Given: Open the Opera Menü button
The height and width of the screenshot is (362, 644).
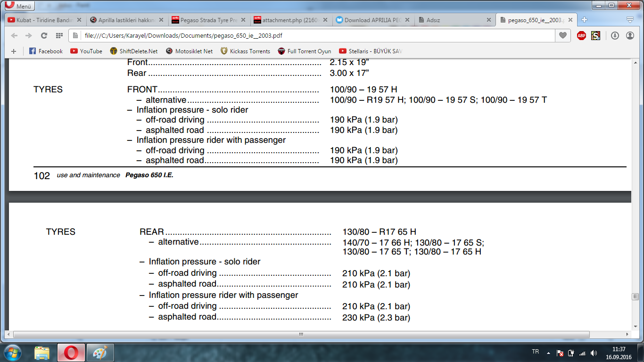Looking at the screenshot, I should [19, 6].
